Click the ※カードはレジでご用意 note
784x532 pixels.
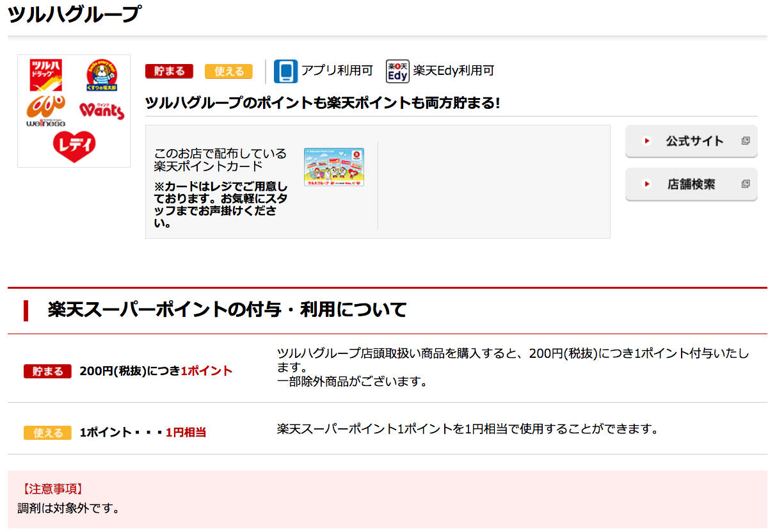[x=221, y=205]
